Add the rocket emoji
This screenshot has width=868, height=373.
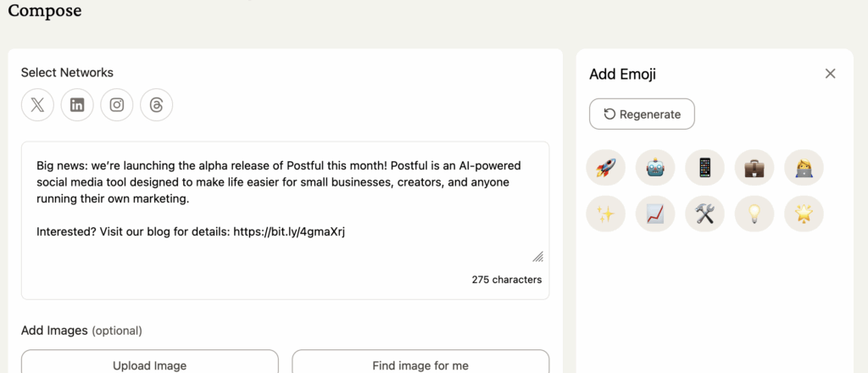605,167
